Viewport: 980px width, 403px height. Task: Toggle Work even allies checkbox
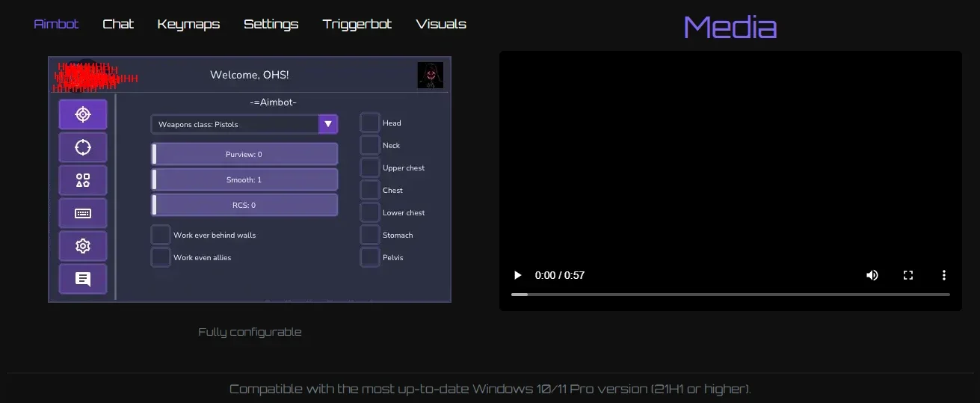tap(161, 257)
